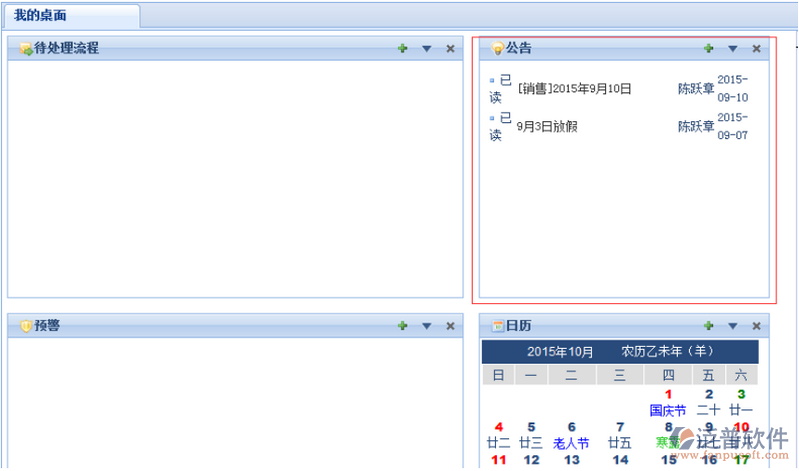Collapse the 待处理流程 panel with its arrow
799x471 pixels.
(x=426, y=48)
